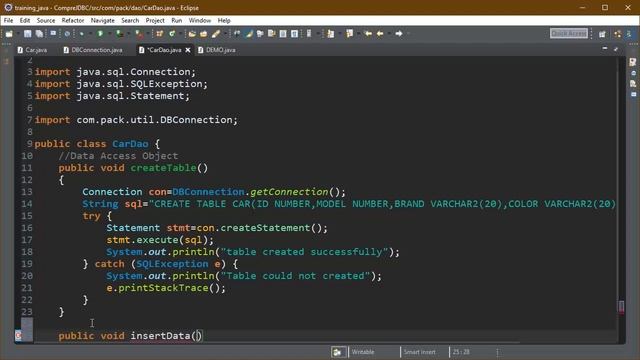This screenshot has width=640, height=360.
Task: Switch to the DBConnection.java tab
Action: point(93,50)
